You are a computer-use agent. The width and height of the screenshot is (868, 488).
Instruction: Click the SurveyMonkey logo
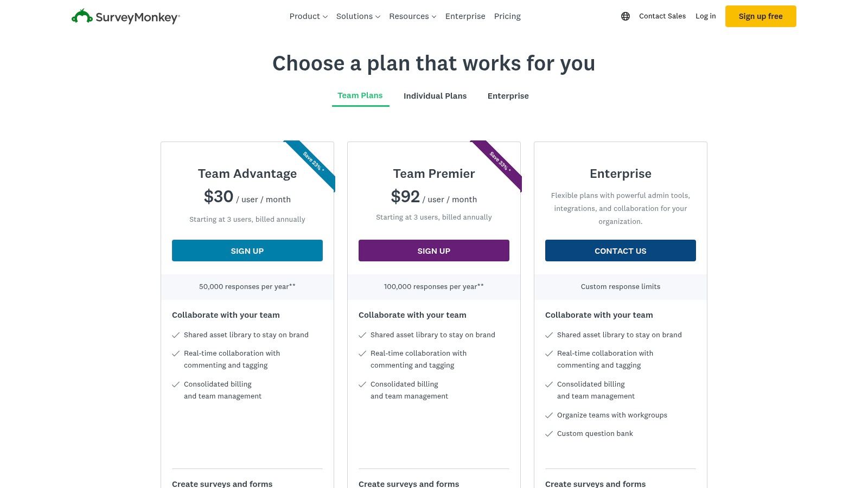(x=125, y=16)
